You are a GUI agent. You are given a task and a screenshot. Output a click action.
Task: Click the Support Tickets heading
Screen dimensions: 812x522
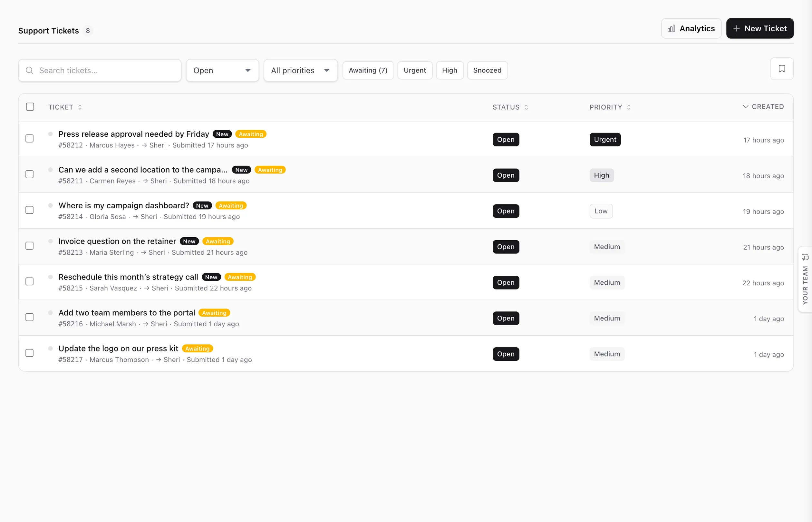[48, 31]
